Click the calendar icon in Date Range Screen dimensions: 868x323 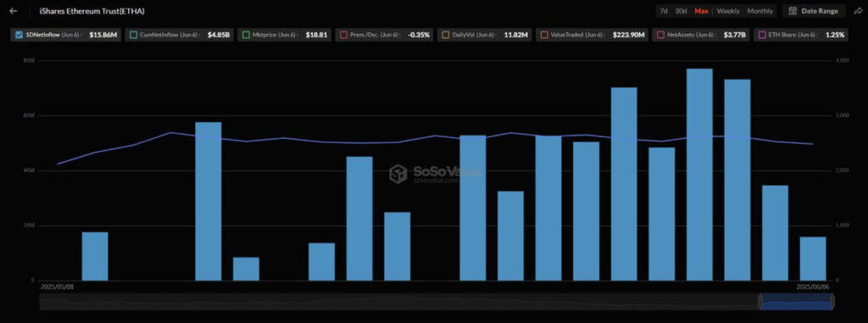(x=793, y=11)
